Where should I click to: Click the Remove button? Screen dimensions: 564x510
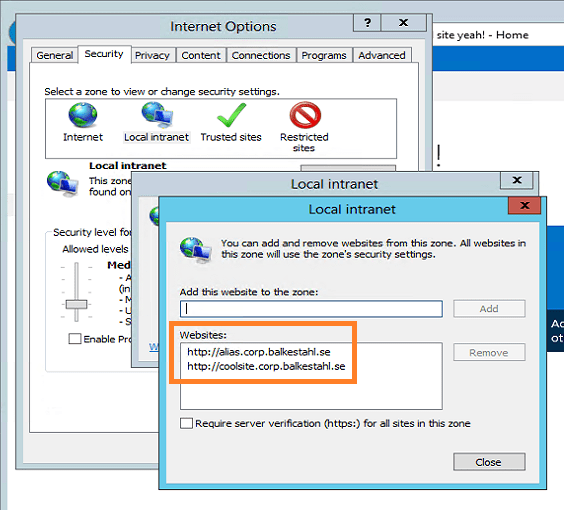489,352
